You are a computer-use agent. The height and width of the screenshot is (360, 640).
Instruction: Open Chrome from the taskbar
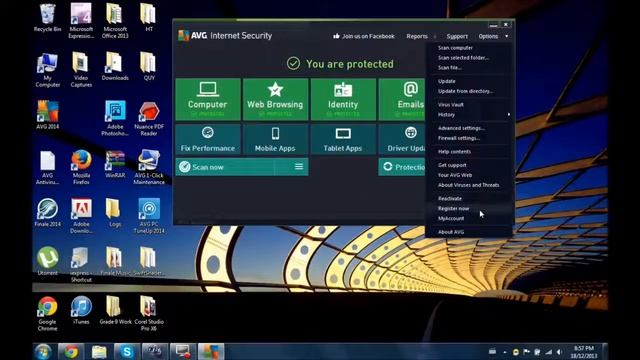[71, 351]
